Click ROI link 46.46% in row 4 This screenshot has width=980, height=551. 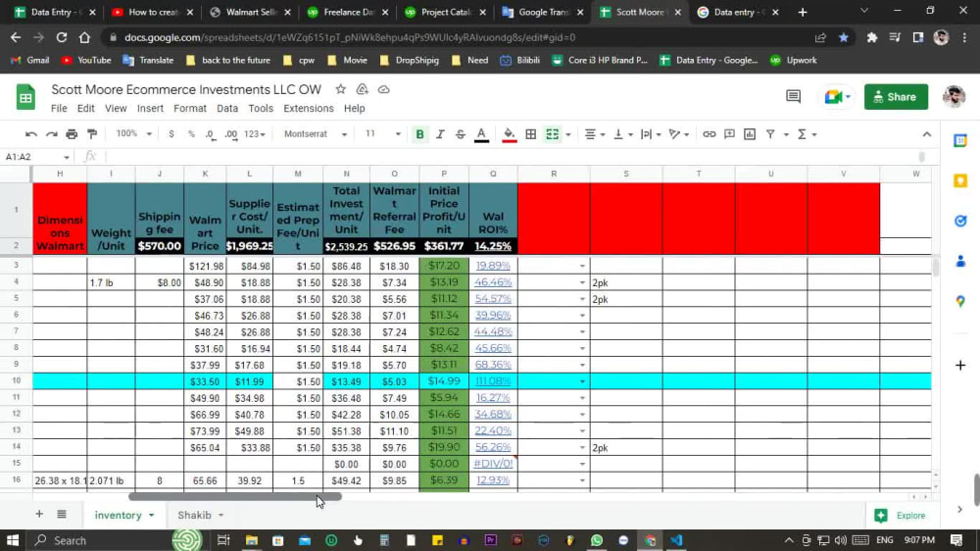[493, 282]
